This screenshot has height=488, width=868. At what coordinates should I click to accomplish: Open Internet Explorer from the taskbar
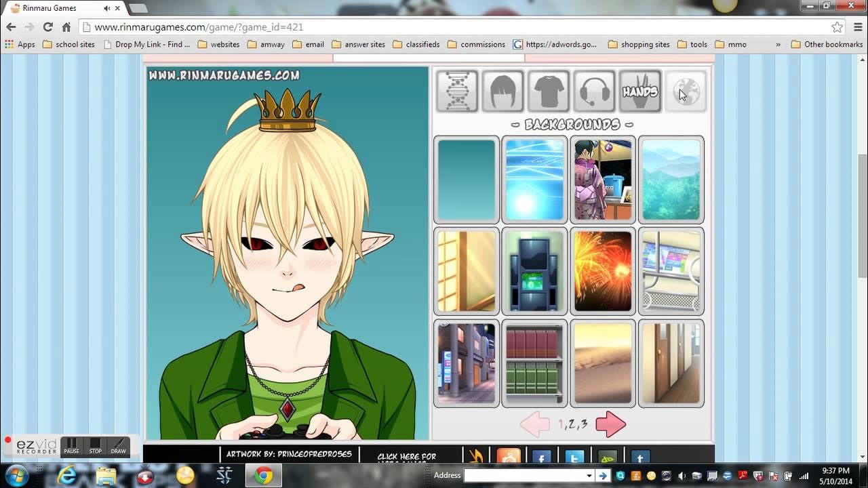66,476
